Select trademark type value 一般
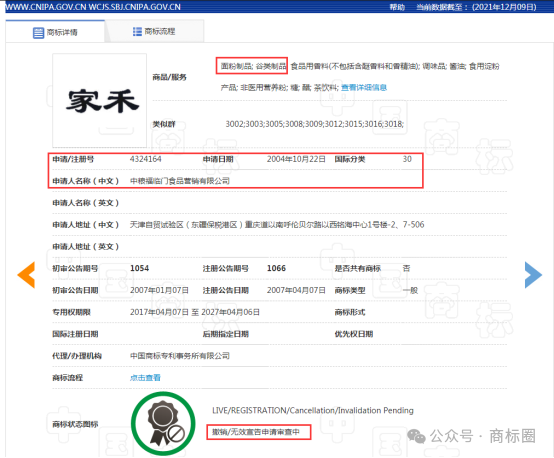Screen dimensions: 554x458 [410, 290]
